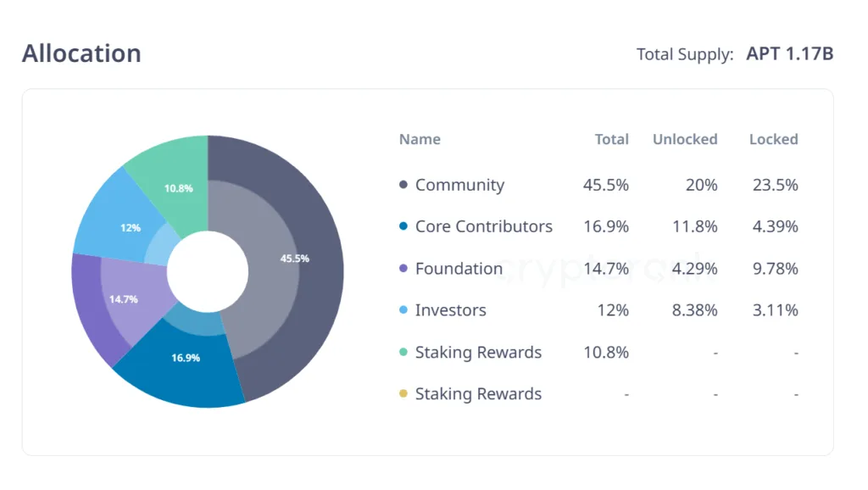Sort by the Total column header

point(612,139)
